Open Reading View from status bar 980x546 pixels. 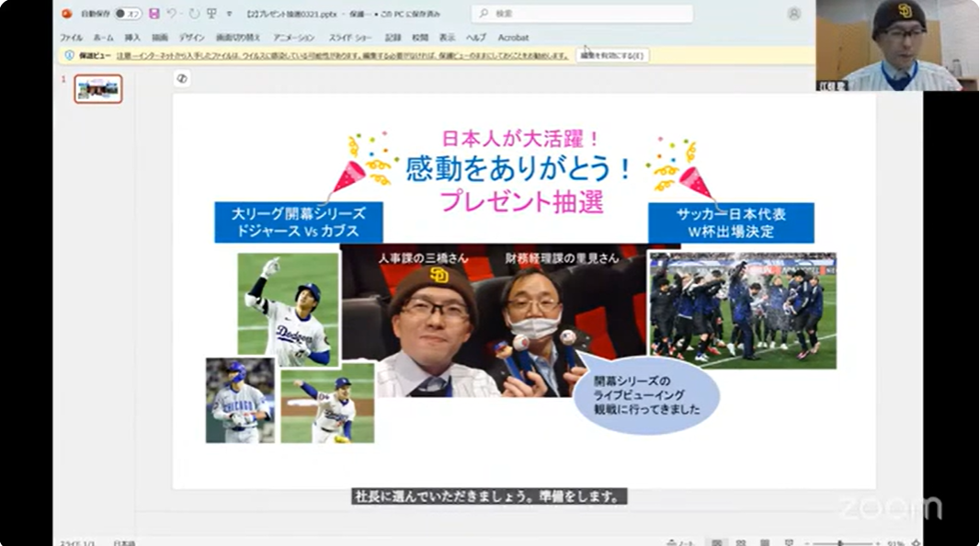pyautogui.click(x=764, y=542)
